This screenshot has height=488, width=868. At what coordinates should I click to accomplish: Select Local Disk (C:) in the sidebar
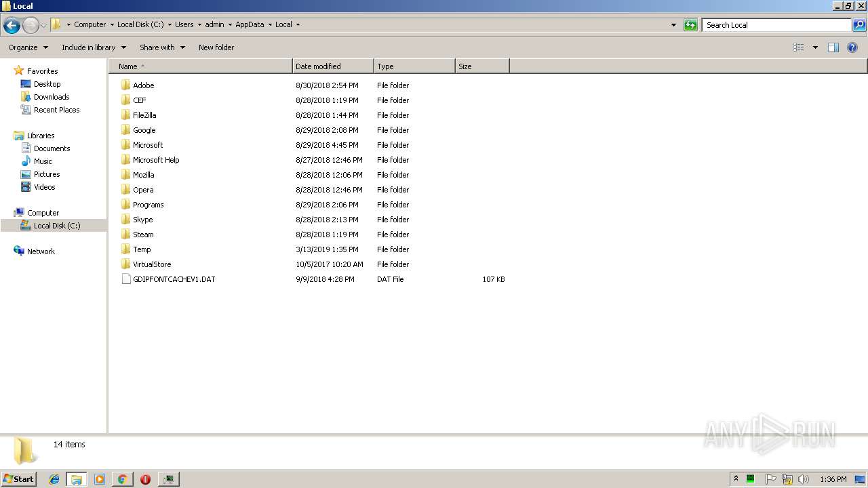click(x=57, y=226)
